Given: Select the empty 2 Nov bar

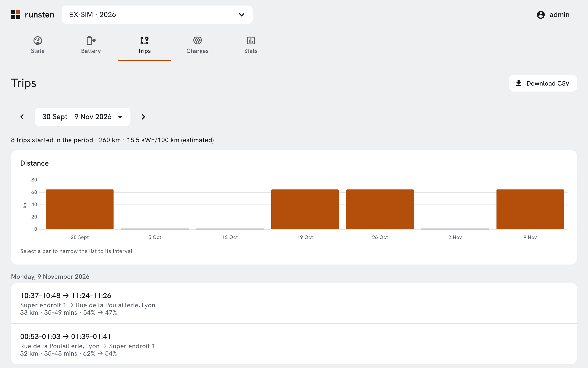Looking at the screenshot, I should pos(455,229).
